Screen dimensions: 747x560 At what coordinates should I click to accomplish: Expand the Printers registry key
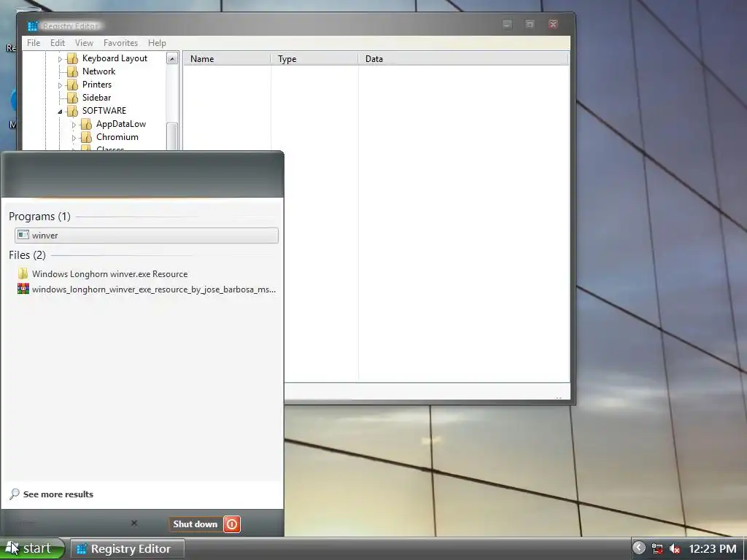point(60,85)
